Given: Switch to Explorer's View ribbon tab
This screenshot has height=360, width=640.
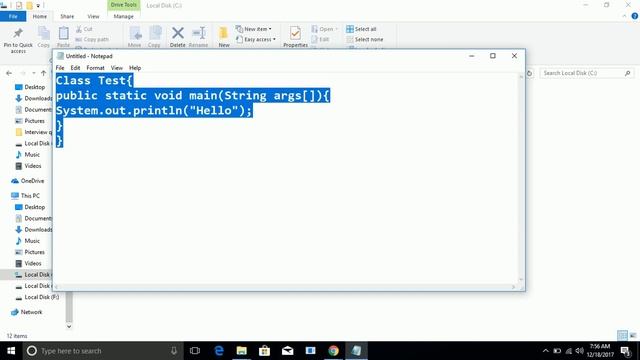Looking at the screenshot, I should point(93,16).
